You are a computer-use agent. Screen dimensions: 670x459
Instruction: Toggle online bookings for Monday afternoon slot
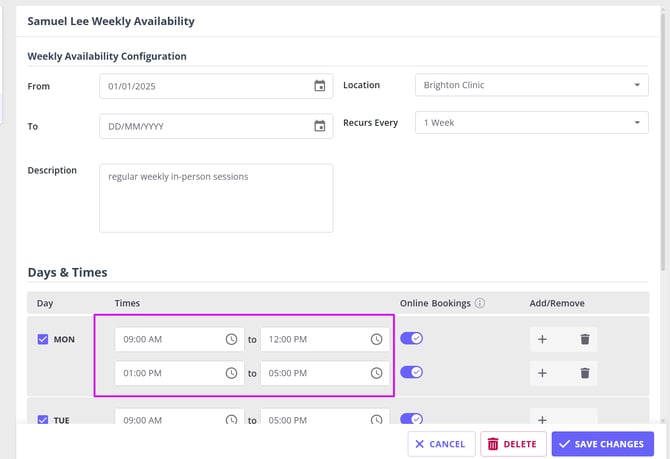coord(411,372)
